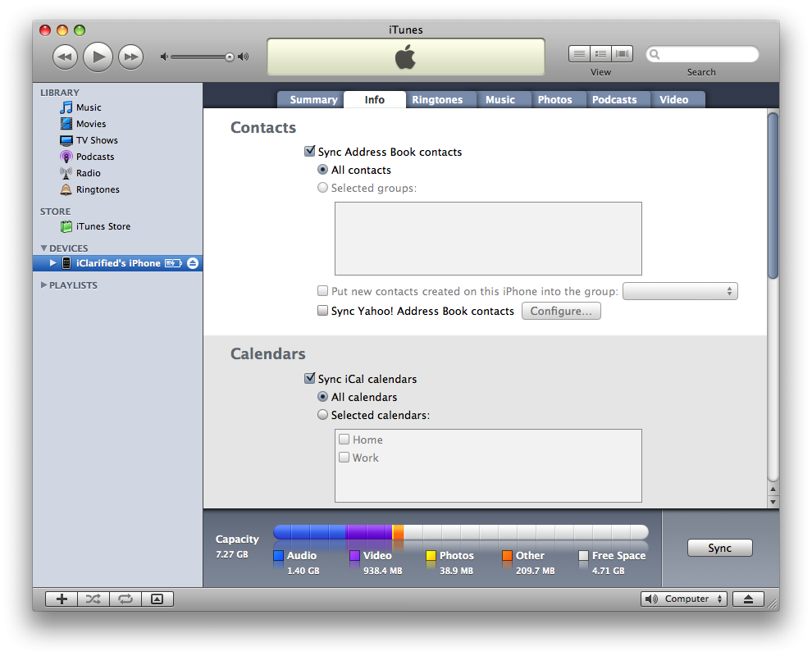
Task: Toggle repeat playback button
Action: [x=125, y=599]
